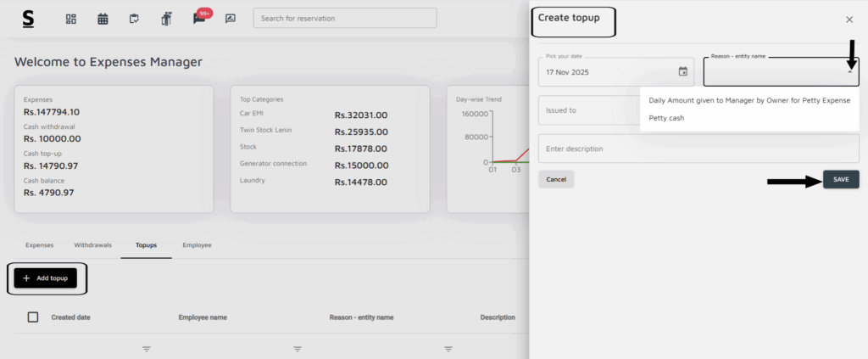This screenshot has height=359, width=868.
Task: Open the luggage/bellhop icon
Action: [166, 19]
